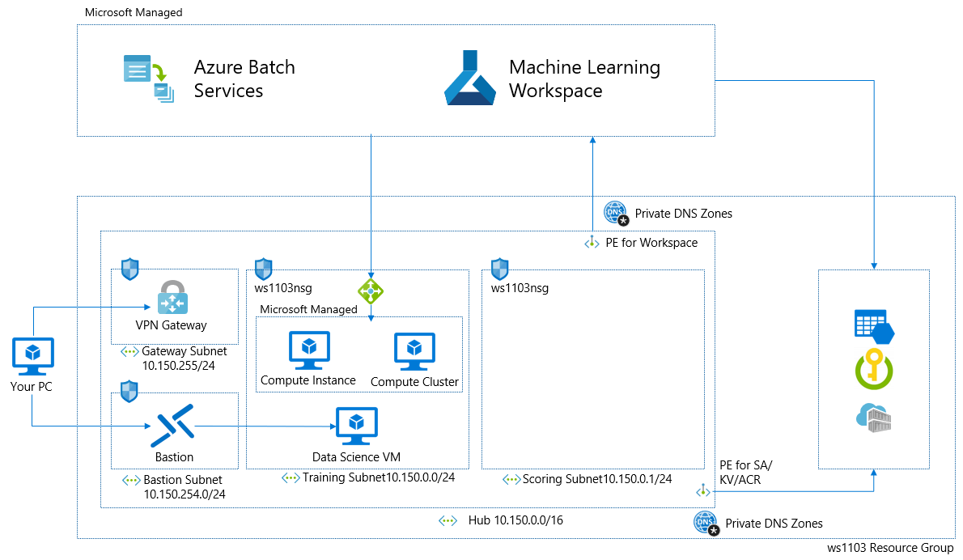Click the Training Subnet bracket icon
The image size is (963, 560).
[x=291, y=477]
